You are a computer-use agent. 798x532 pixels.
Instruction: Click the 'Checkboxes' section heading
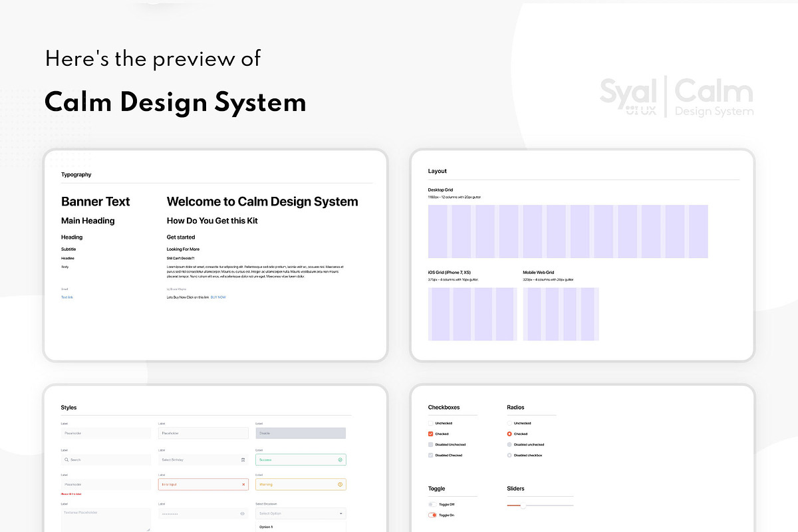pos(444,407)
